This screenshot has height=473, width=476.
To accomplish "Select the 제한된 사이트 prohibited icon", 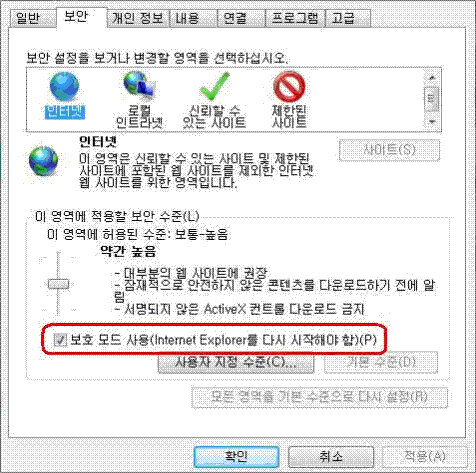I will pyautogui.click(x=289, y=86).
